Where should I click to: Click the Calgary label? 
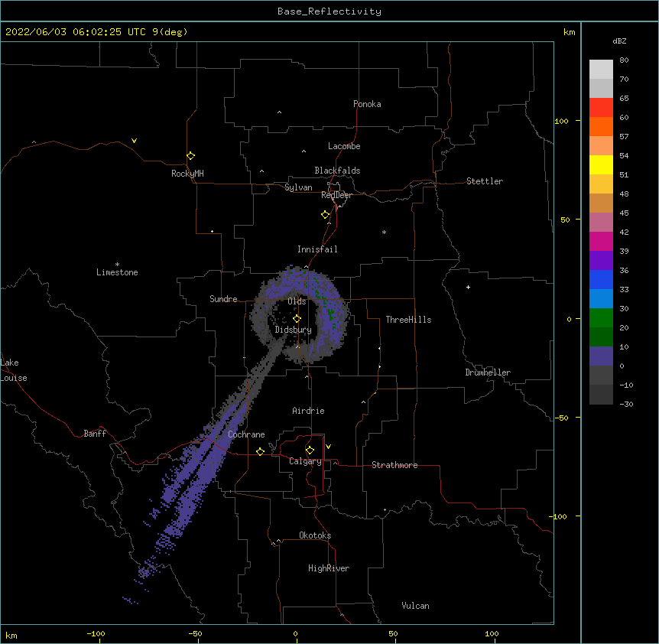click(x=305, y=461)
